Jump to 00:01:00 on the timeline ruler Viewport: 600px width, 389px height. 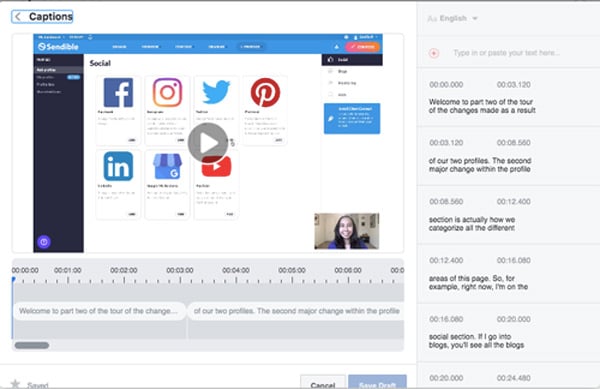pyautogui.click(x=68, y=270)
